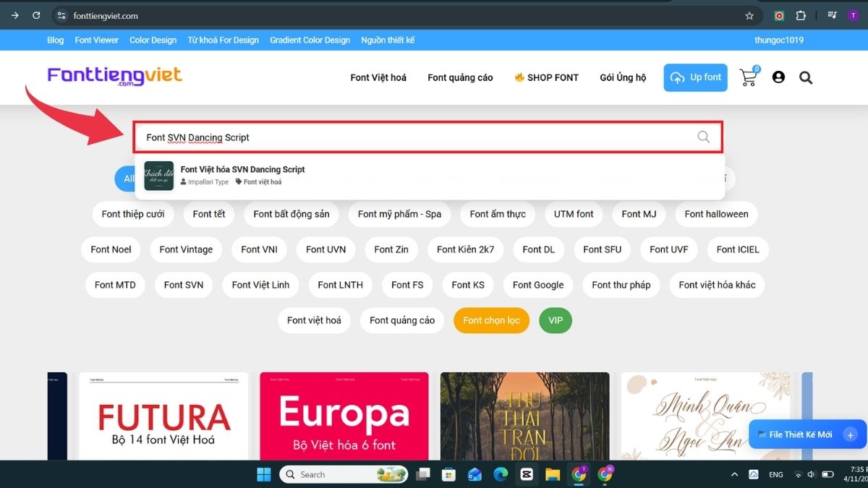Open the Blog menu link
868x488 pixels.
click(x=56, y=40)
